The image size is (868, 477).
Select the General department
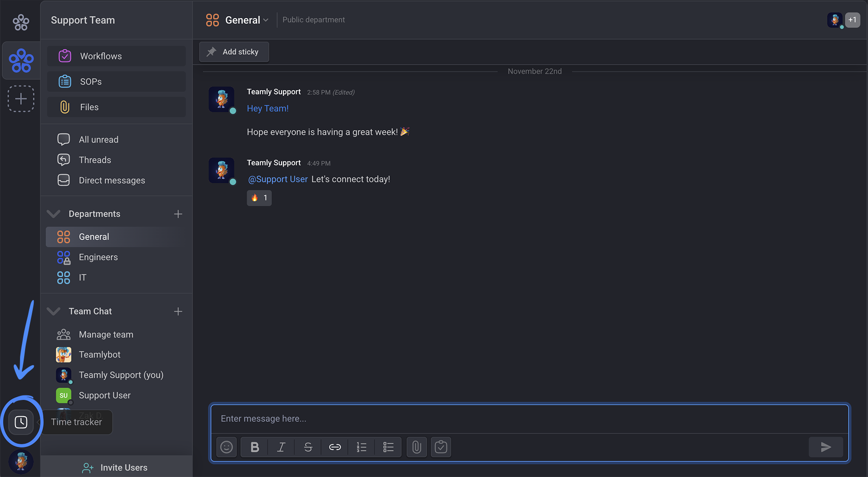tap(116, 237)
